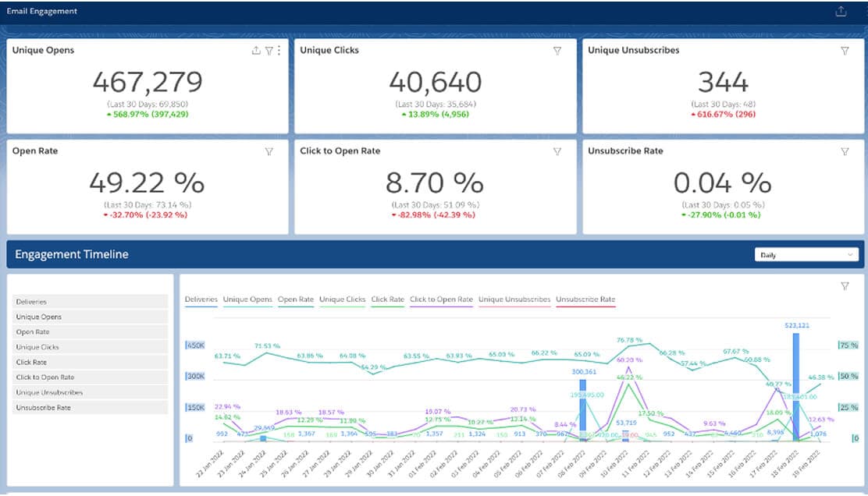
Task: Select Click to Open Rate in the metric list
Action: 91,377
